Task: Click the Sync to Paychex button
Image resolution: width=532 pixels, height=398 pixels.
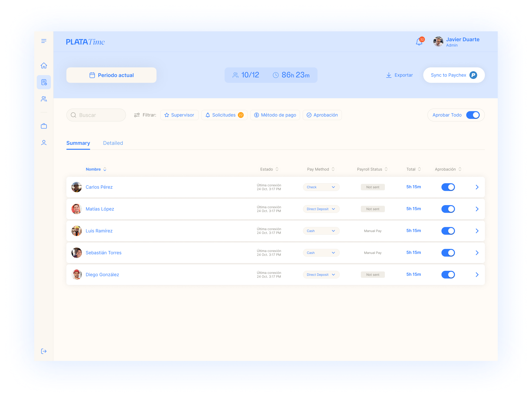Action: [454, 75]
